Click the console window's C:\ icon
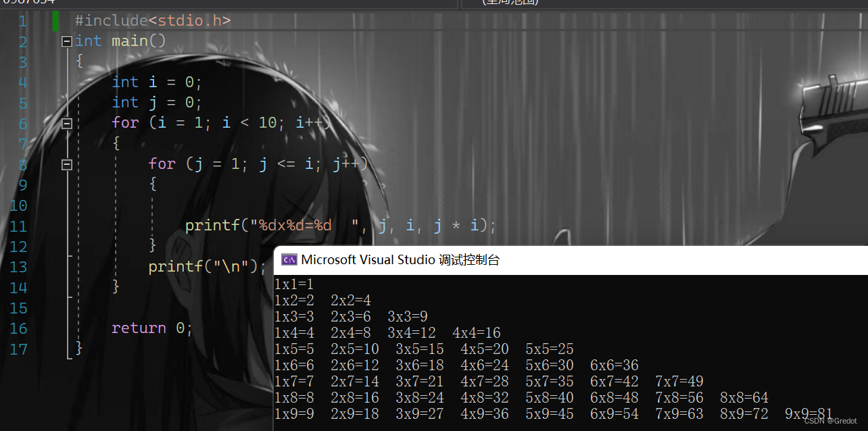The height and width of the screenshot is (431, 868). point(289,260)
